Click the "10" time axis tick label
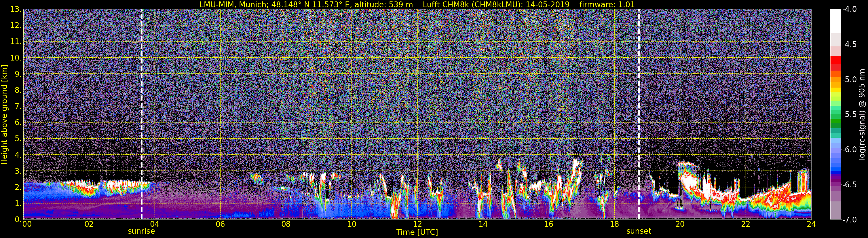The height and width of the screenshot is (238, 868). pyautogui.click(x=352, y=224)
